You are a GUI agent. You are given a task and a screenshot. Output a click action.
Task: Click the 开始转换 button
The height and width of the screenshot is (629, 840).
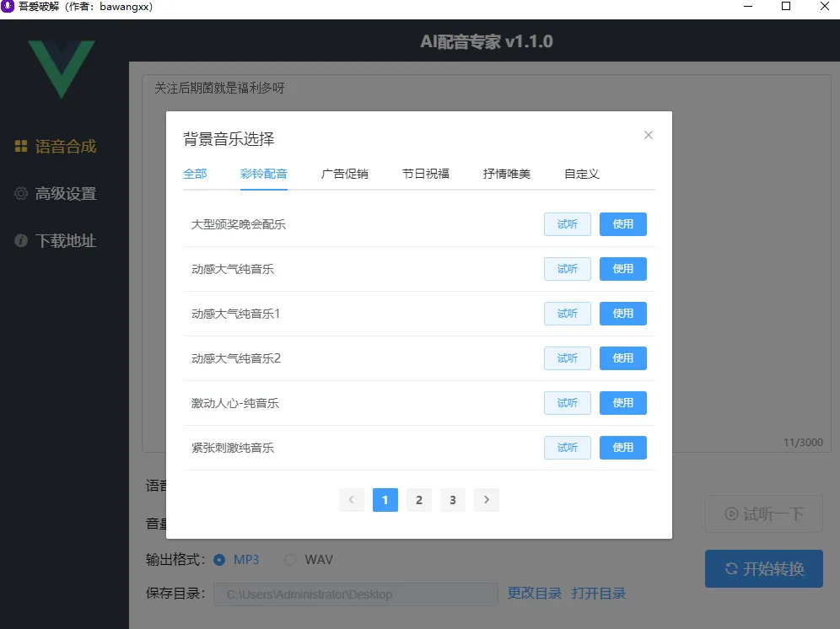(x=764, y=568)
